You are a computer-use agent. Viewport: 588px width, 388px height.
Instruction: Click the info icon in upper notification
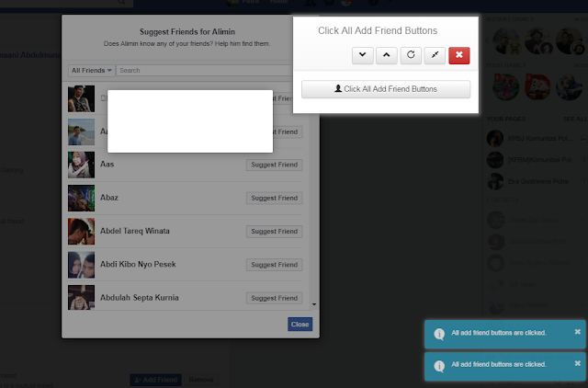click(x=439, y=334)
